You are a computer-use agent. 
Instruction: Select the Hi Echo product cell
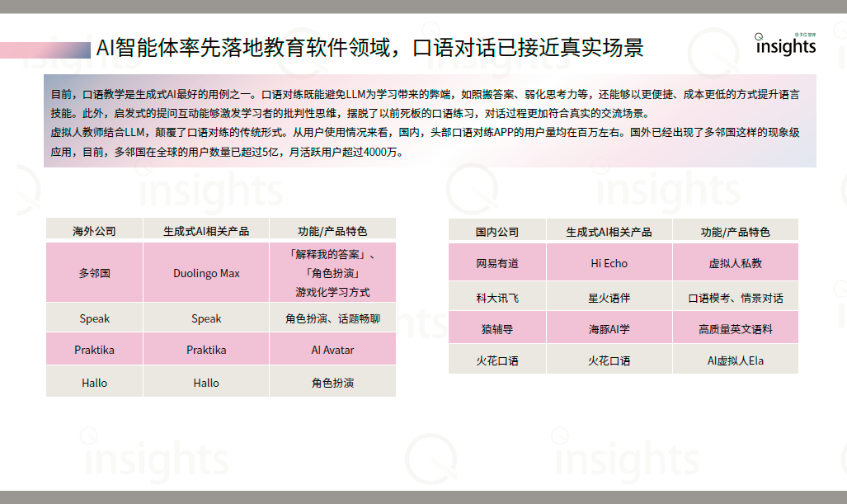point(609,263)
